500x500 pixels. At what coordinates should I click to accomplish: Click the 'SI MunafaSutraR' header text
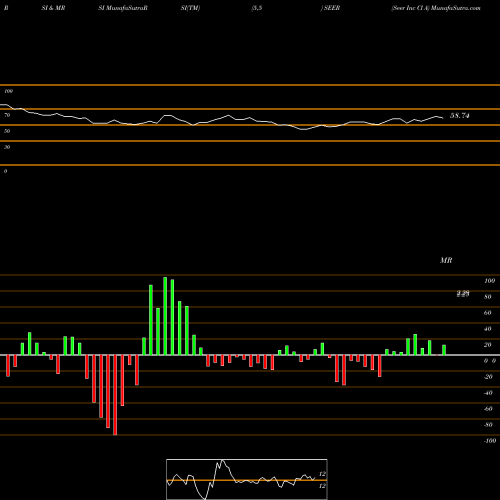(123, 8)
